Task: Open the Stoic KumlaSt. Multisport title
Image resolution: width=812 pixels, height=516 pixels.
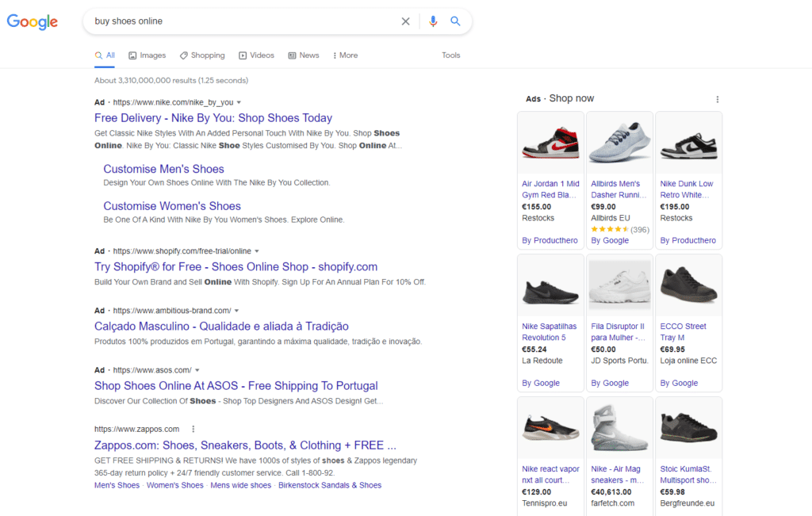Action: [x=688, y=475]
